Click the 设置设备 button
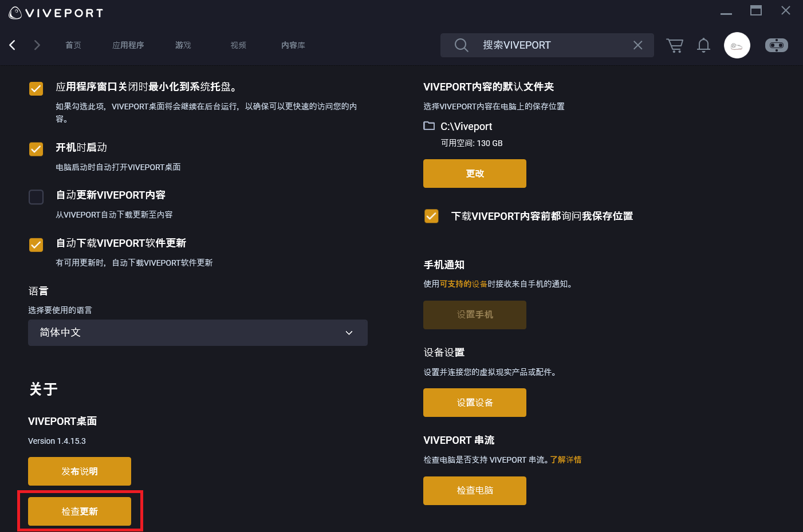This screenshot has width=803, height=532. 475,403
